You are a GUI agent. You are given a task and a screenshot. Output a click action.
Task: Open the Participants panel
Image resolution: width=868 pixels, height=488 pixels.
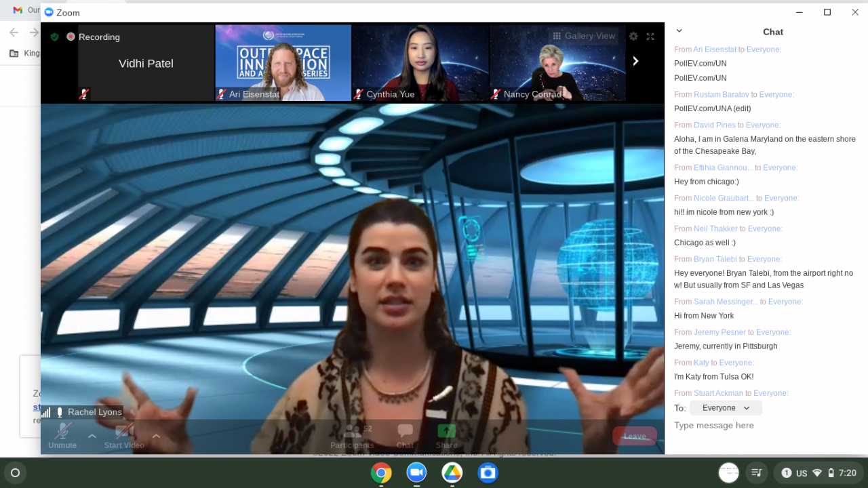(x=352, y=436)
